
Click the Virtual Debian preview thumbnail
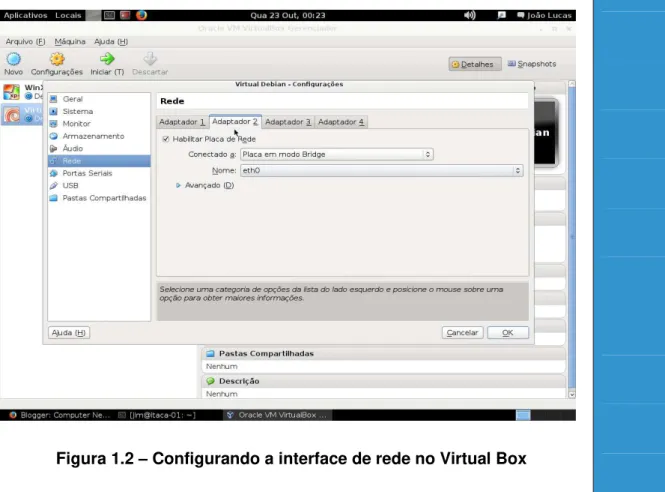(x=545, y=132)
